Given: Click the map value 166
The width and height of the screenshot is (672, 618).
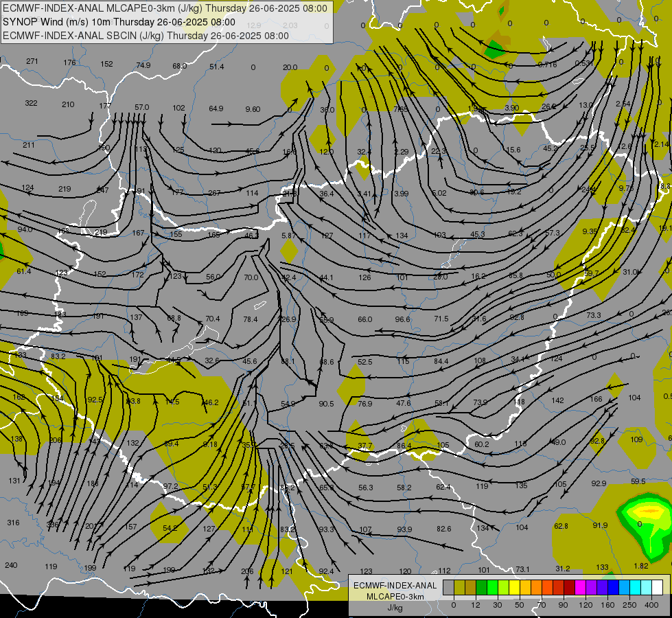Looking at the screenshot, I should (x=596, y=399).
